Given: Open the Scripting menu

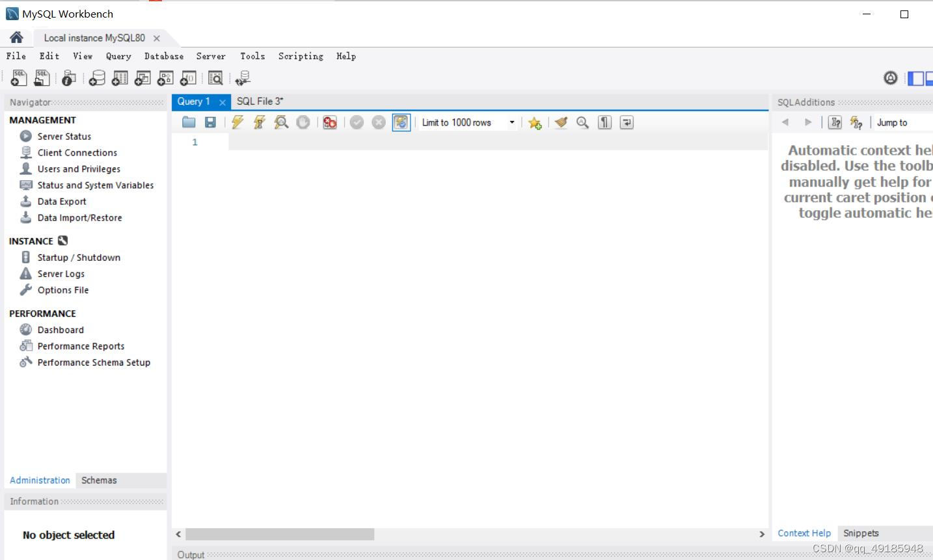Looking at the screenshot, I should tap(300, 57).
